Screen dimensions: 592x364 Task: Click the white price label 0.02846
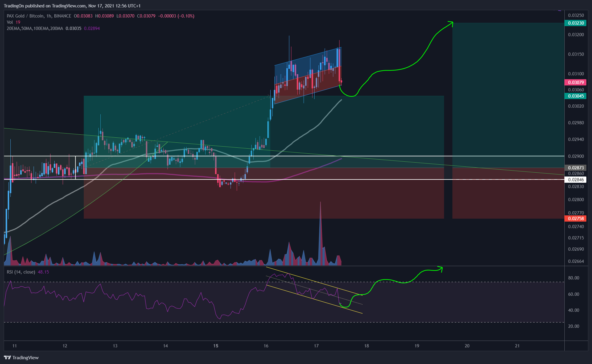pos(576,179)
